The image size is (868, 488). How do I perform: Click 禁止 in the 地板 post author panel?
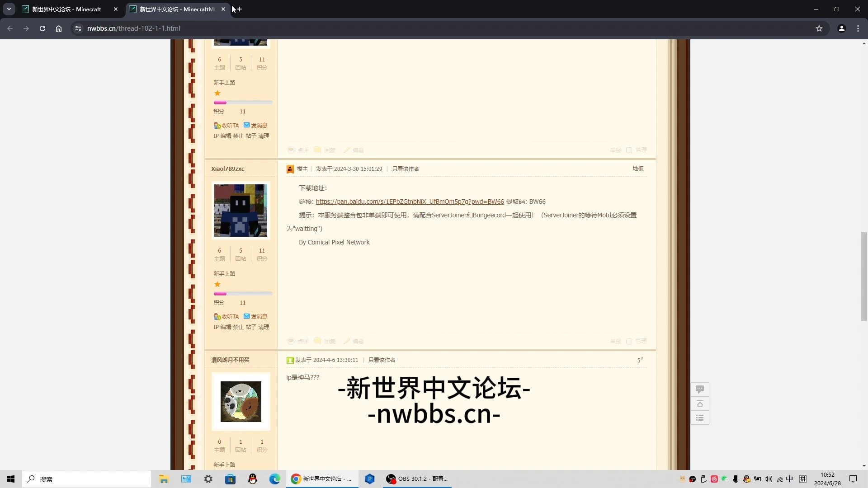pos(238,327)
